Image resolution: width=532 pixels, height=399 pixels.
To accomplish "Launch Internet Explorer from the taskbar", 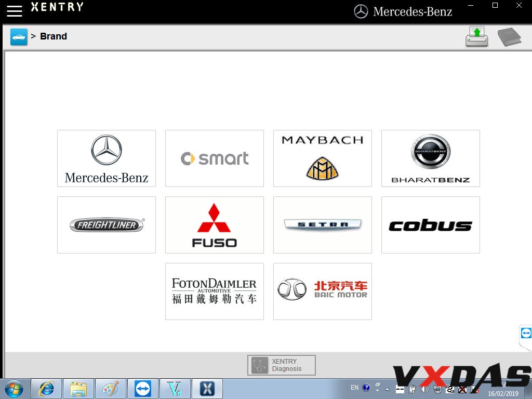I will [46, 389].
